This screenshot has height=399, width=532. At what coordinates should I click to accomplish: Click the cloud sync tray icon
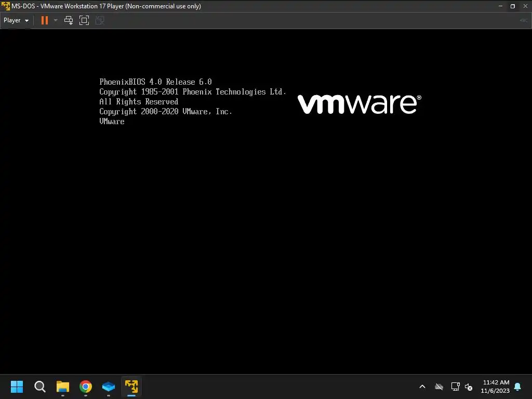pos(439,387)
